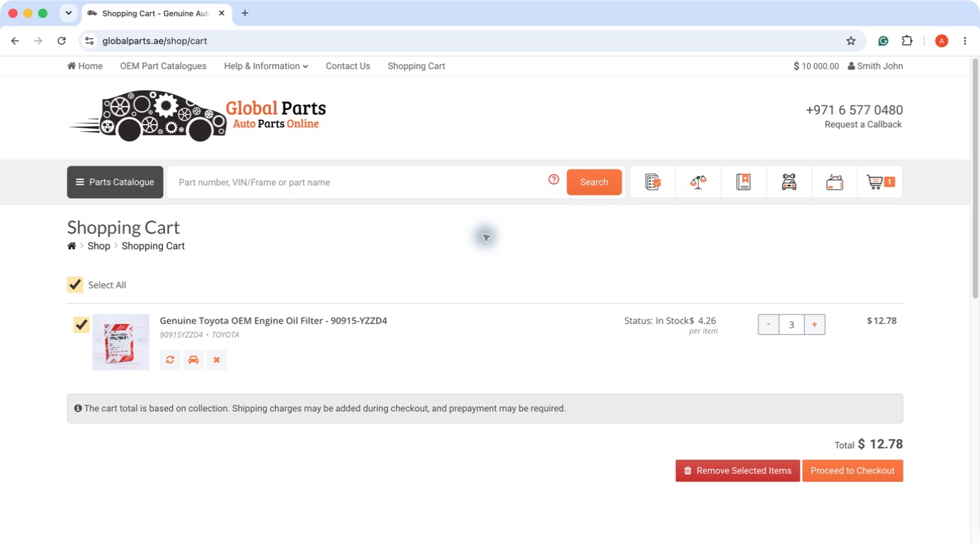Click the phone number +971 6 577 0480
The width and height of the screenshot is (980, 544).
click(854, 110)
